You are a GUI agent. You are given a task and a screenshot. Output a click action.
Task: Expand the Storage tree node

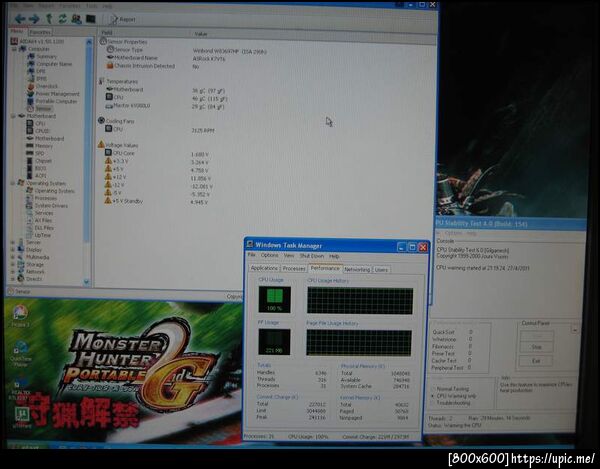(13, 264)
